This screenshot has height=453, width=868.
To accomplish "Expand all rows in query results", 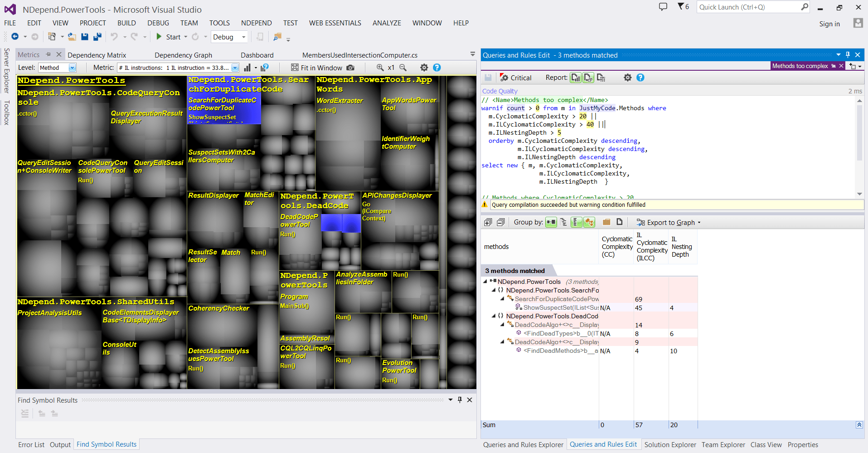I will point(488,222).
